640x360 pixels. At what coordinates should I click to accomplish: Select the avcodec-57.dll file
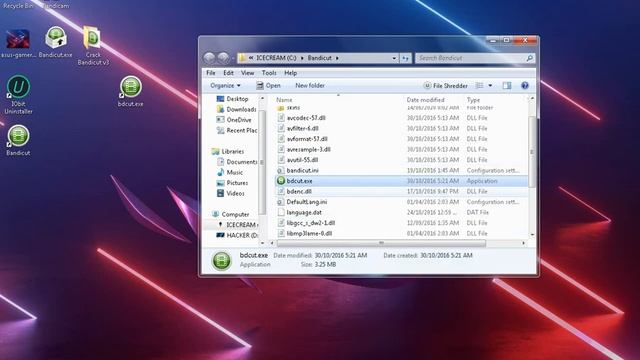(306, 118)
